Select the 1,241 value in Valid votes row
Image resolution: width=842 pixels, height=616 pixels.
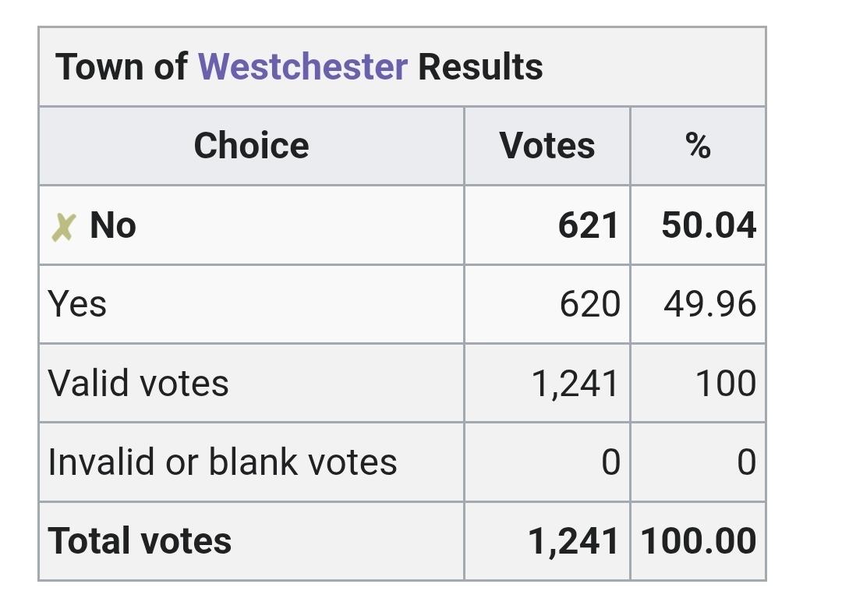(x=575, y=384)
